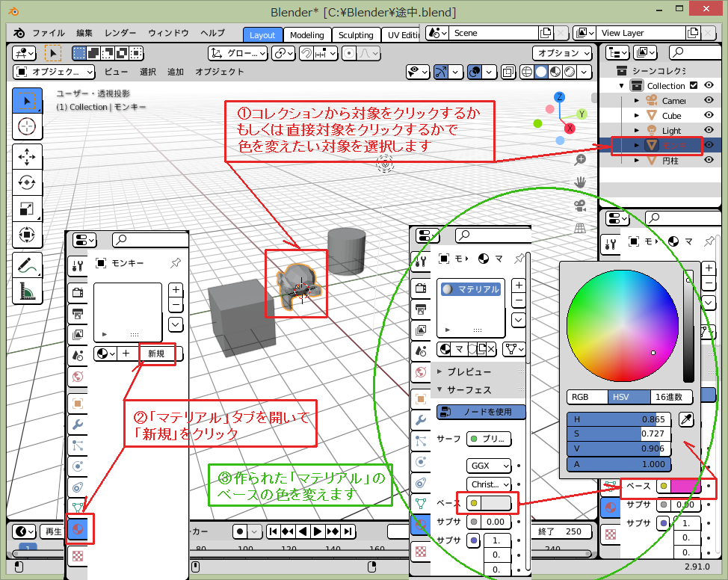Click the blue Z axis gizmo
The width and height of the screenshot is (728, 580).
tap(560, 97)
